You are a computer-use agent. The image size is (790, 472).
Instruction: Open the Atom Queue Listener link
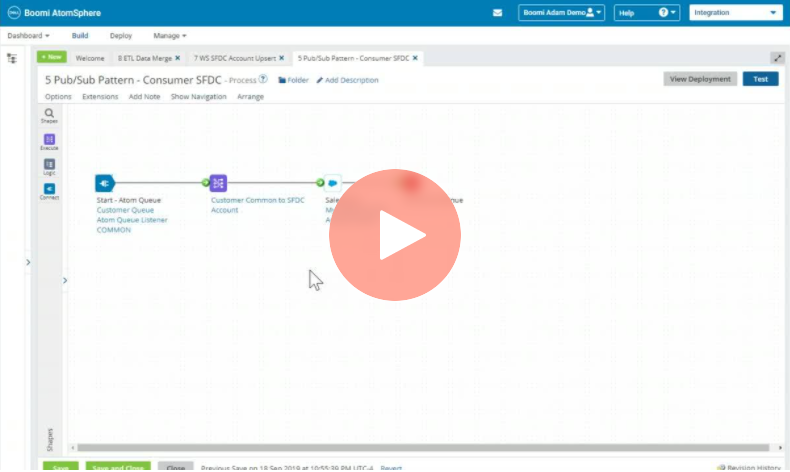click(131, 220)
